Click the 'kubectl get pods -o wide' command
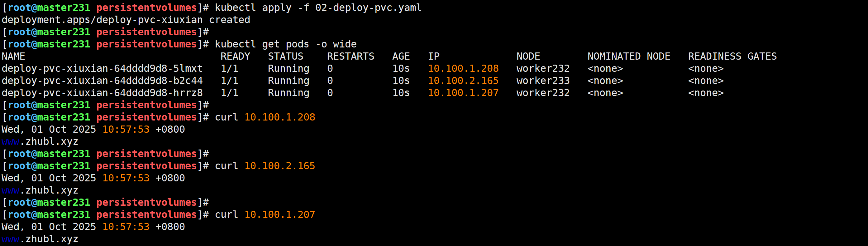 286,44
